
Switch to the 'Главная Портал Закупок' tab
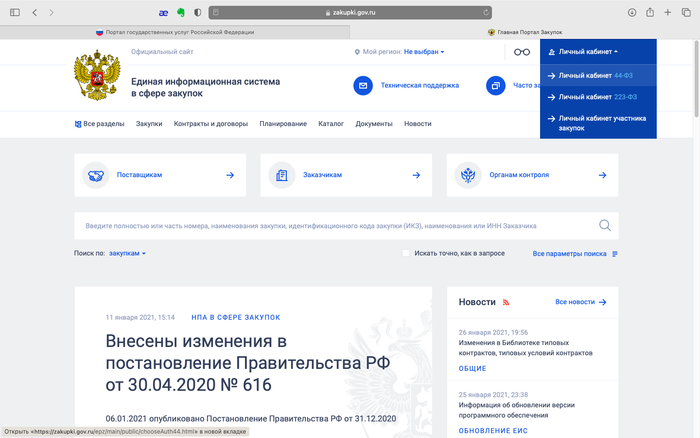coord(524,32)
